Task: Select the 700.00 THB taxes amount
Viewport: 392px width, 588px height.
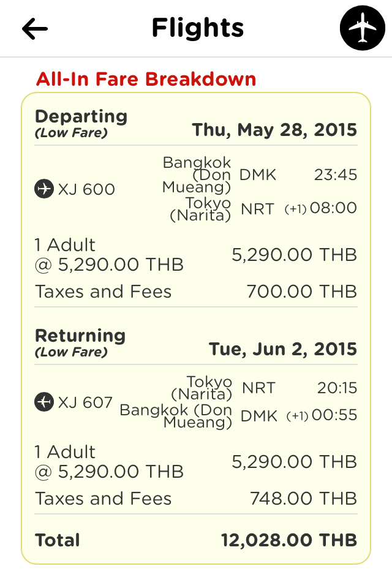Action: pos(301,292)
